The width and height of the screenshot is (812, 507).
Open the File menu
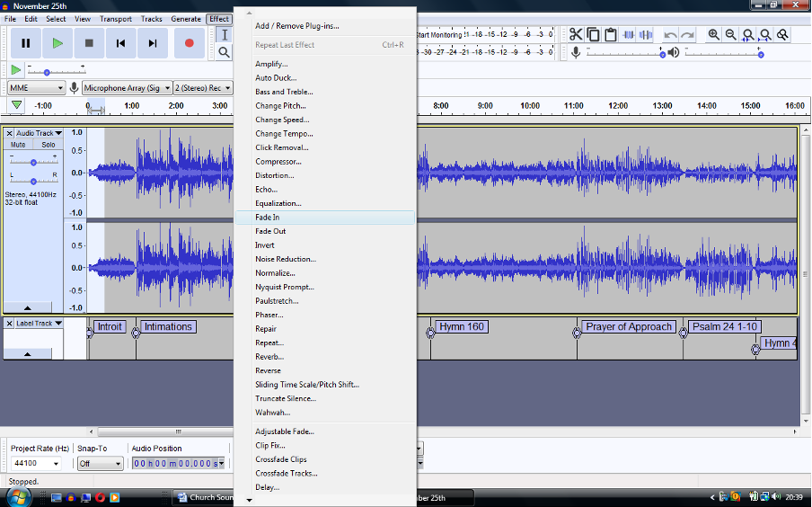coord(10,19)
